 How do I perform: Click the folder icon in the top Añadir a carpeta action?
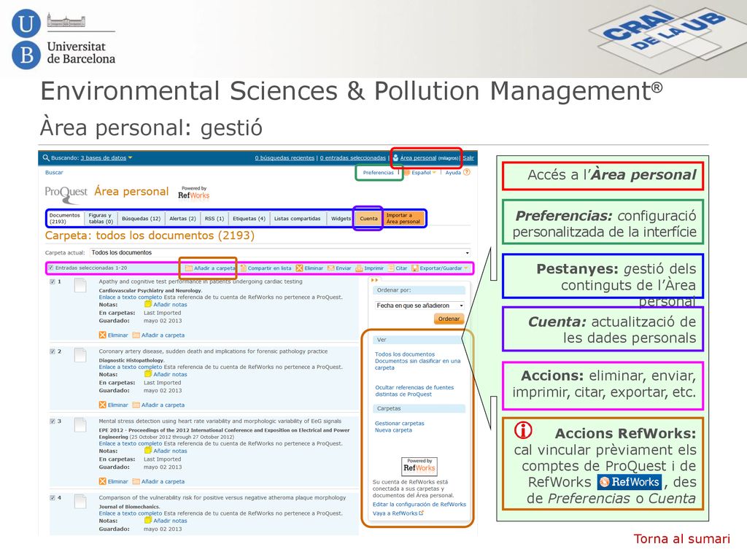click(x=189, y=268)
